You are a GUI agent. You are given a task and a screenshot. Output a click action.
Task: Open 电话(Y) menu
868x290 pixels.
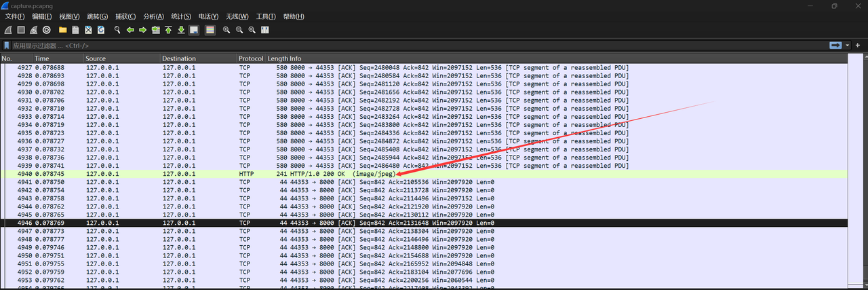tap(209, 16)
